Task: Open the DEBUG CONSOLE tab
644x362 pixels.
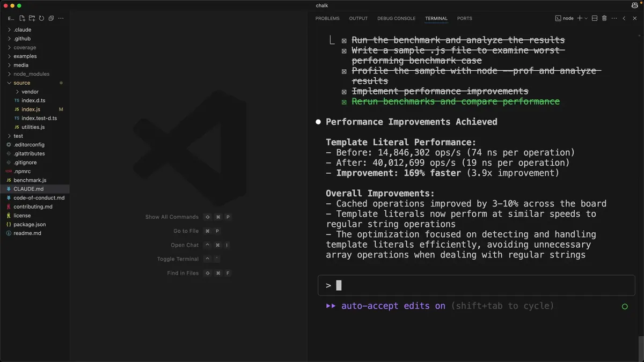Action: point(396,18)
